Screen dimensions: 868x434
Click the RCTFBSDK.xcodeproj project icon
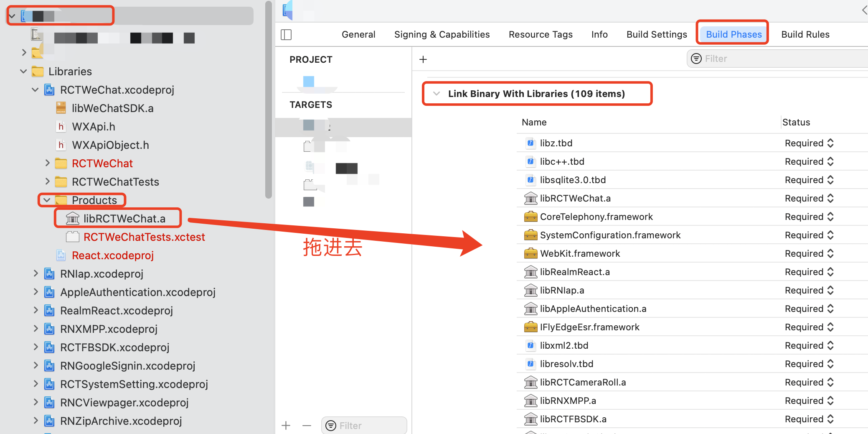tap(49, 347)
